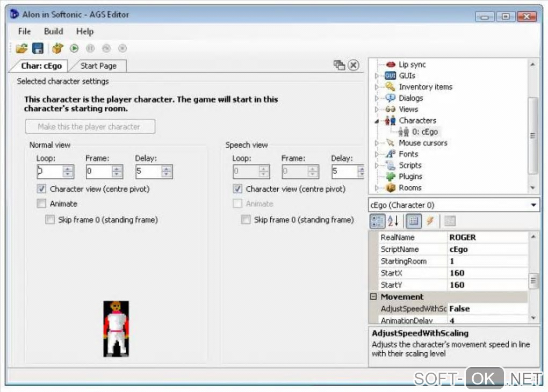This screenshot has width=548, height=392.
Task: Click the character sprite preview
Action: tap(116, 329)
